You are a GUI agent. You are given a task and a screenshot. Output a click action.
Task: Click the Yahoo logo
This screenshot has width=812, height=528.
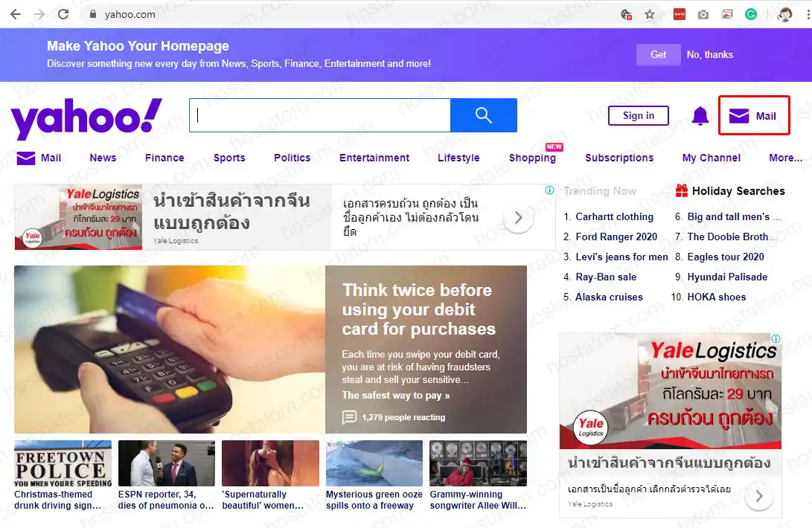click(x=86, y=117)
